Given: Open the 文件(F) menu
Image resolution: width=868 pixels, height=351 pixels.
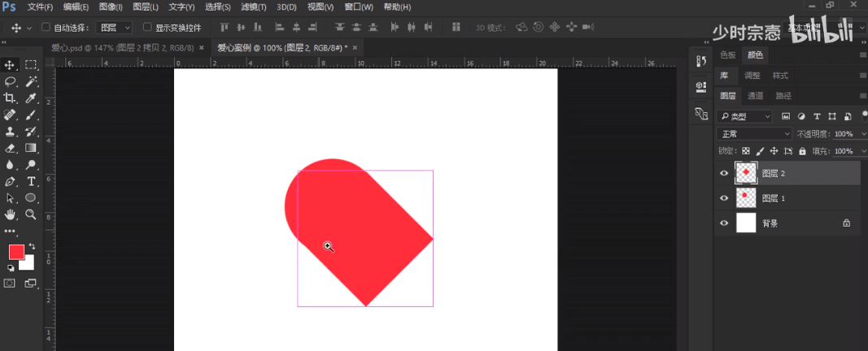Looking at the screenshot, I should (41, 7).
